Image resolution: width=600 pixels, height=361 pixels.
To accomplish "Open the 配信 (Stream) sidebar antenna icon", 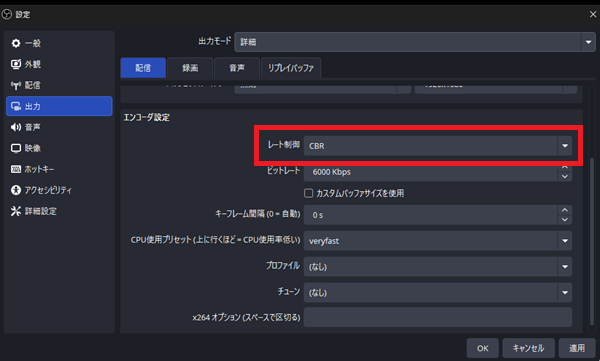I will (16, 85).
